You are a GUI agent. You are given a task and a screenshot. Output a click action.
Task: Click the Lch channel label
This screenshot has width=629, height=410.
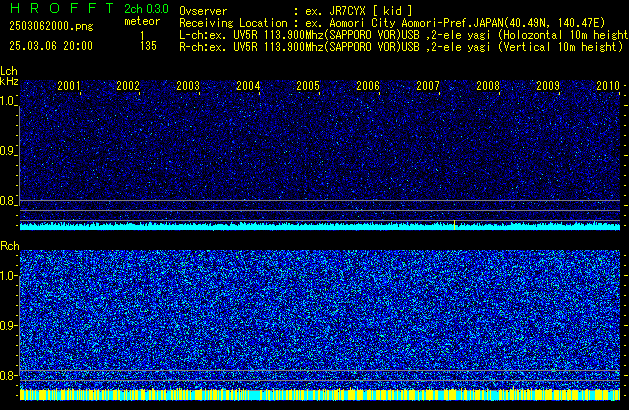[x=9, y=71]
